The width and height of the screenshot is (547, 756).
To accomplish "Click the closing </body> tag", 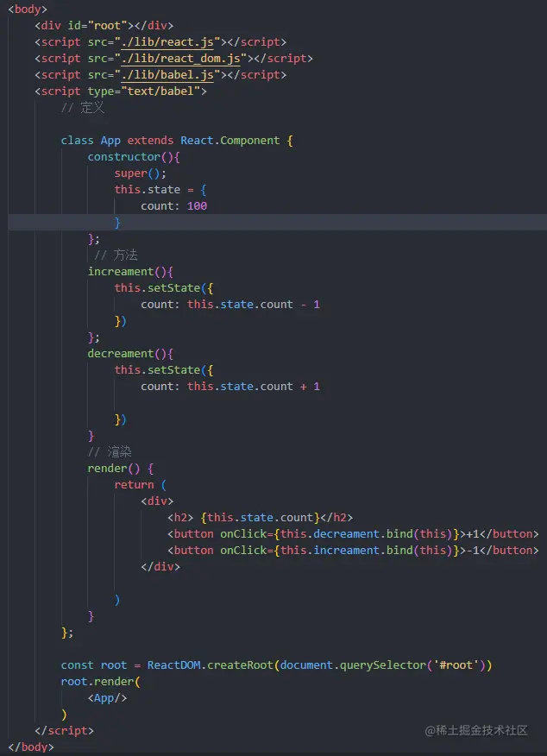I will click(31, 747).
